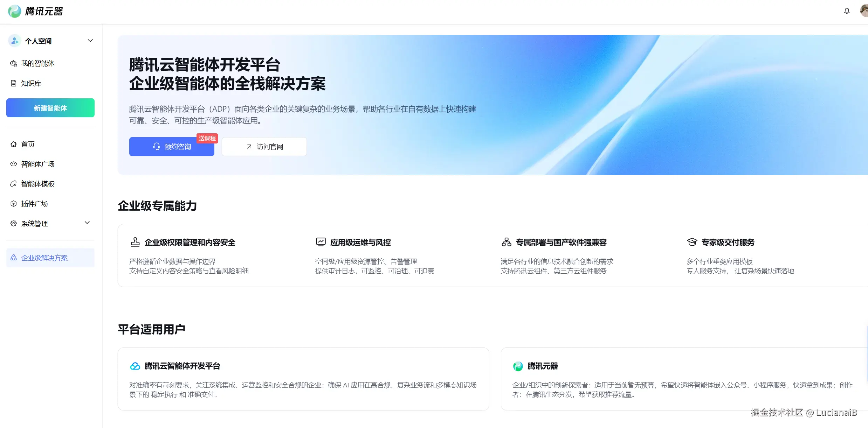
Task: Visit the 插件广场 plugin market
Action: pos(34,203)
